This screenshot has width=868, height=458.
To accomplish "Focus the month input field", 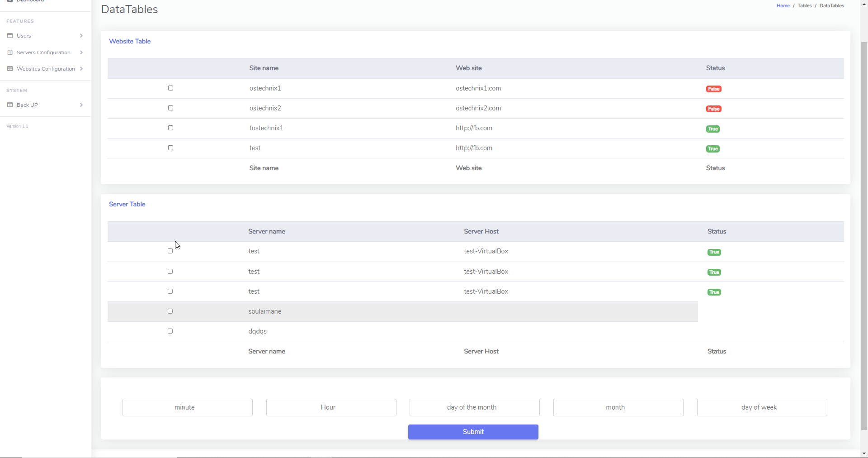I will pos(618,407).
